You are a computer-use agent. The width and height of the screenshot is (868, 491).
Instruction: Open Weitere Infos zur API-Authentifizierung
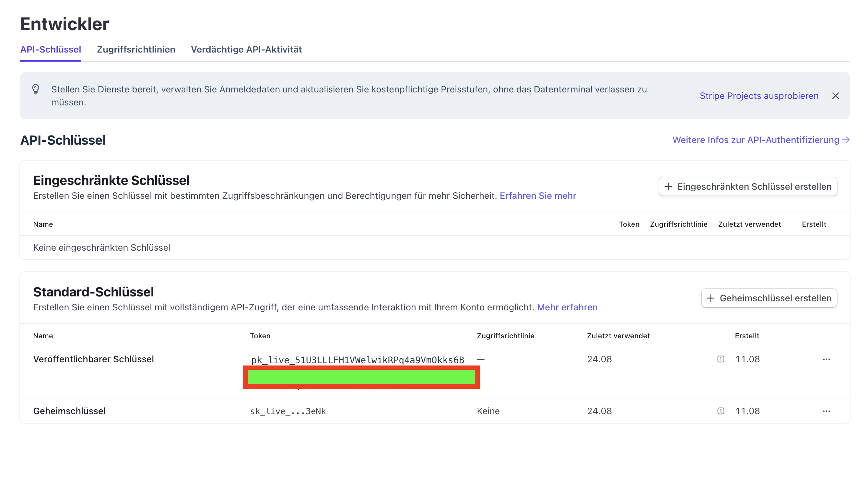point(756,140)
